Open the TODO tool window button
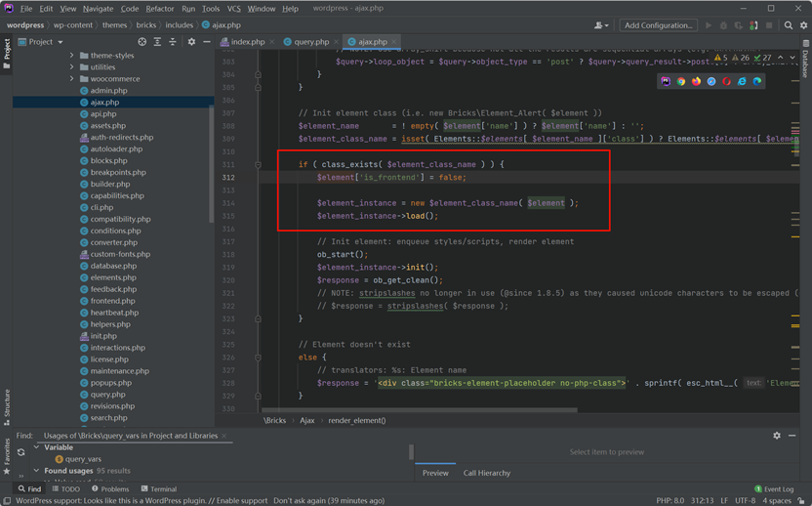Screen dimensions: 812x506 pyautogui.click(x=65, y=488)
